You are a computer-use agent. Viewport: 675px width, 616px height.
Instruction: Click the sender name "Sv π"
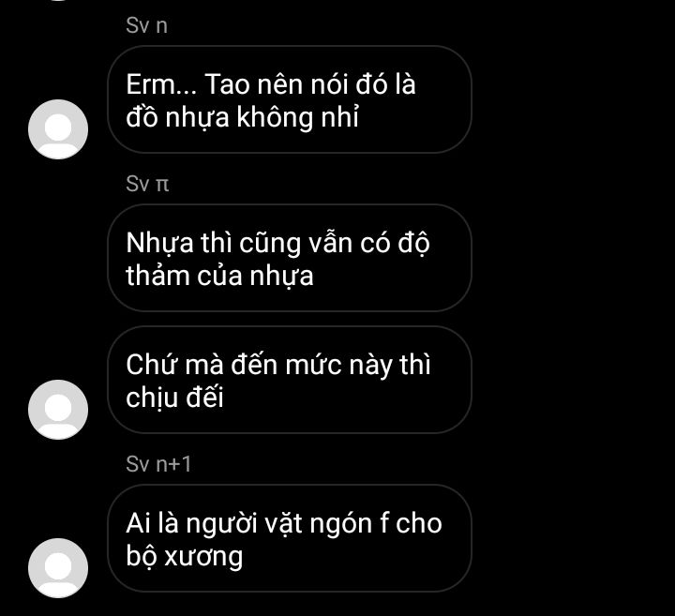point(147,184)
